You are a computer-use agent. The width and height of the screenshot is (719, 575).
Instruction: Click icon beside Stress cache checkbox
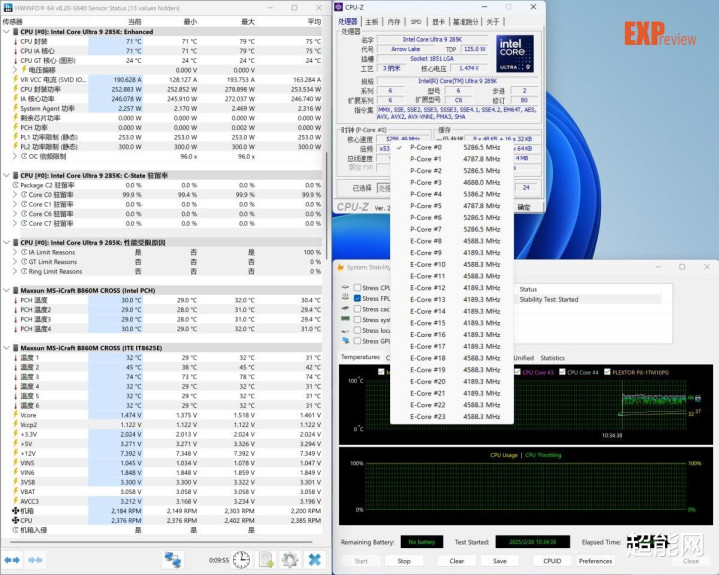[345, 309]
